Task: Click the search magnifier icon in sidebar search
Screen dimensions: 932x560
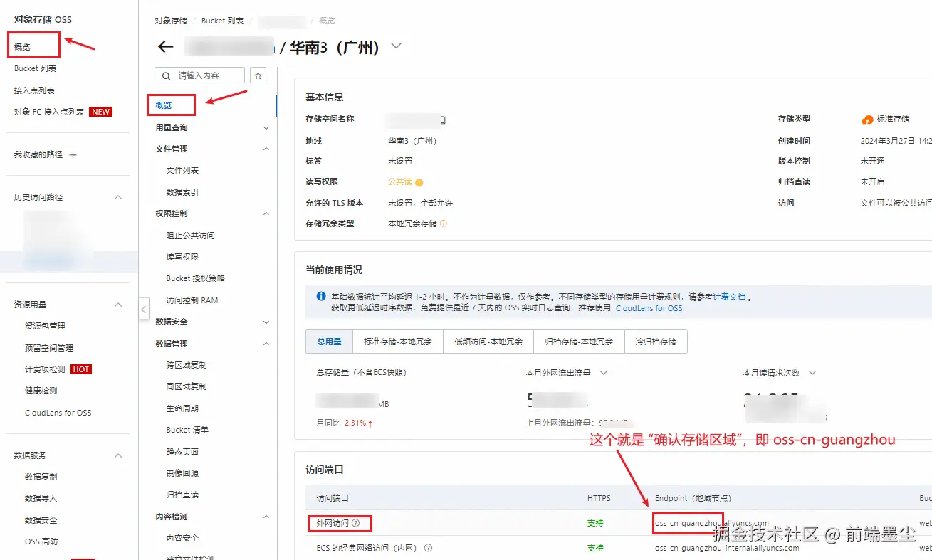Action: pos(167,75)
